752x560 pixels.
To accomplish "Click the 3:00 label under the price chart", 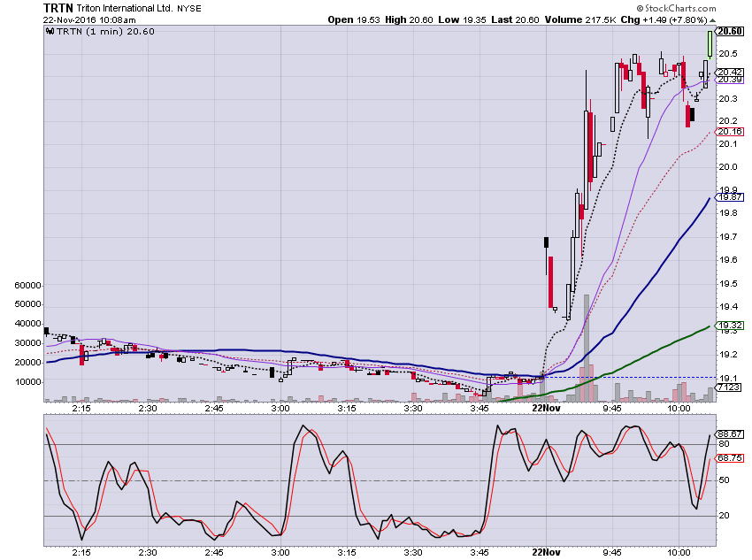I will 280,409.
